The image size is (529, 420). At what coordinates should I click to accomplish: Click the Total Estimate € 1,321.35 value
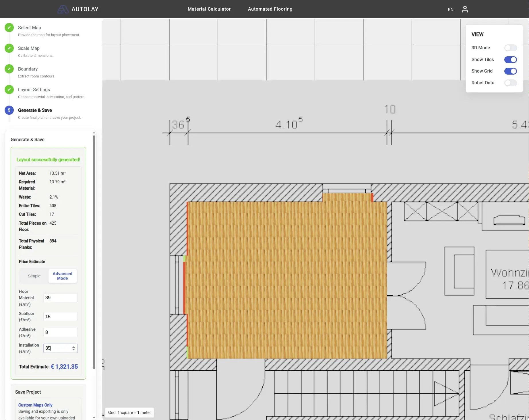pos(64,367)
